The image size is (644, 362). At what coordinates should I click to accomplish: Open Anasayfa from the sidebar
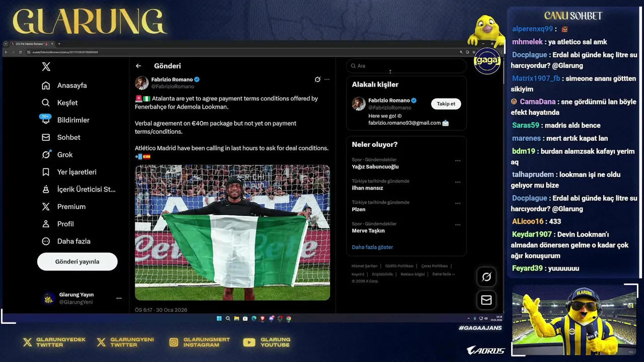[x=64, y=85]
